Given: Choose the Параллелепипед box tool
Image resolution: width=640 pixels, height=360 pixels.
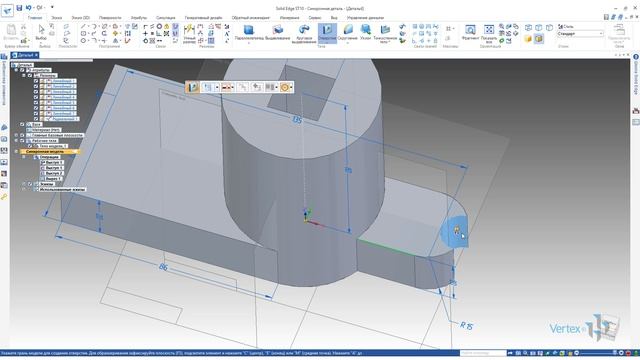Looking at the screenshot, I should click(x=249, y=33).
